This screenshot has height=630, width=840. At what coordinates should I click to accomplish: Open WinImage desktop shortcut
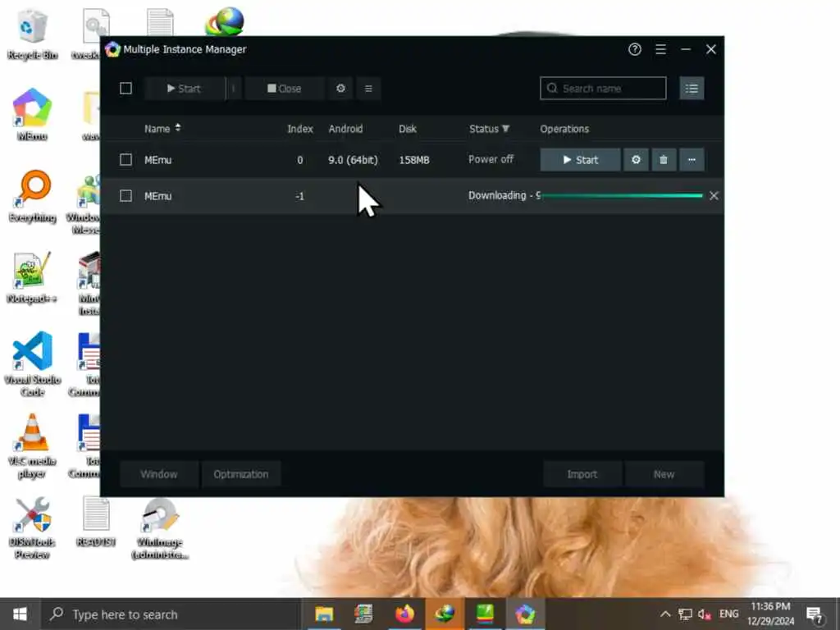coord(160,529)
